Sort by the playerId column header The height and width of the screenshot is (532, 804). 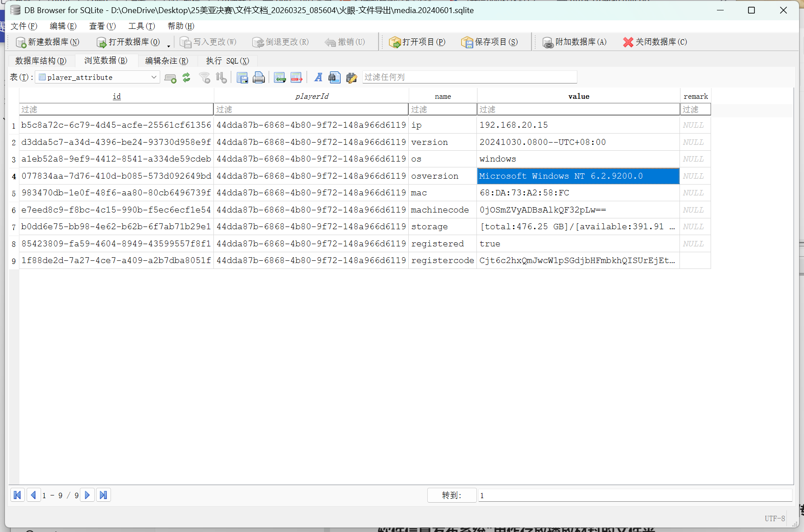pyautogui.click(x=311, y=96)
